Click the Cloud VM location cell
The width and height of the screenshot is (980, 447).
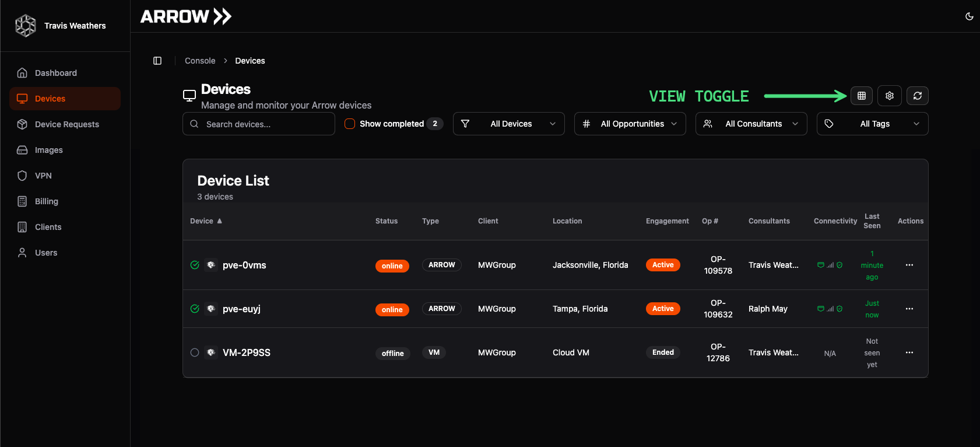coord(571,352)
